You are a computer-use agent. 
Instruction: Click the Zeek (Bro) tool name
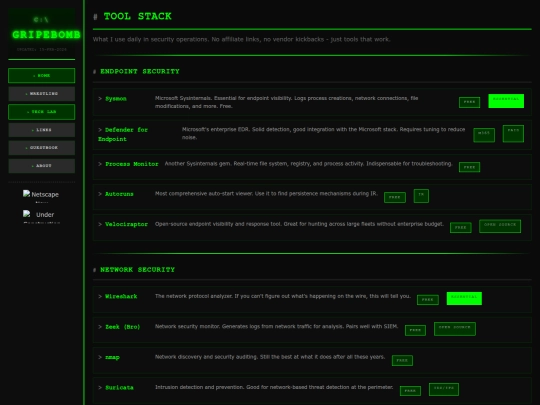123,327
